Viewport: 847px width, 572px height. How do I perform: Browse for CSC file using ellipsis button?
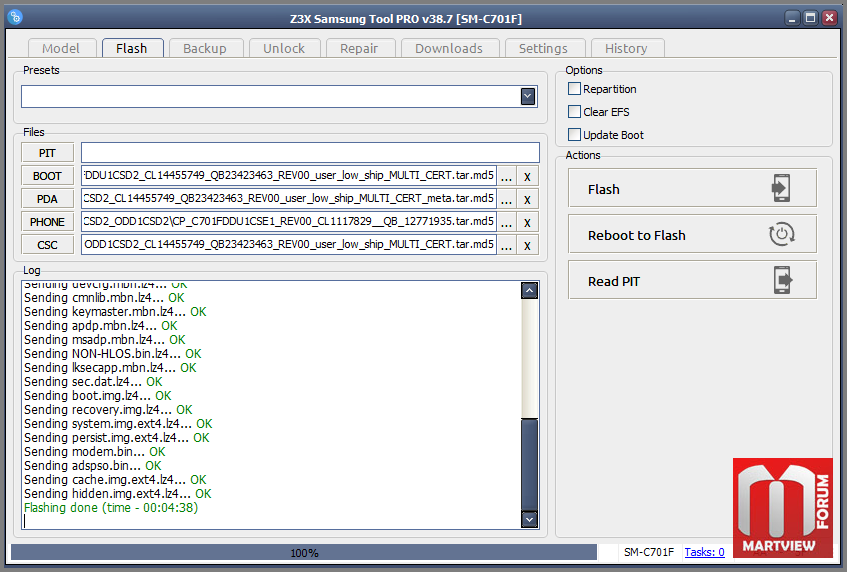(x=506, y=246)
